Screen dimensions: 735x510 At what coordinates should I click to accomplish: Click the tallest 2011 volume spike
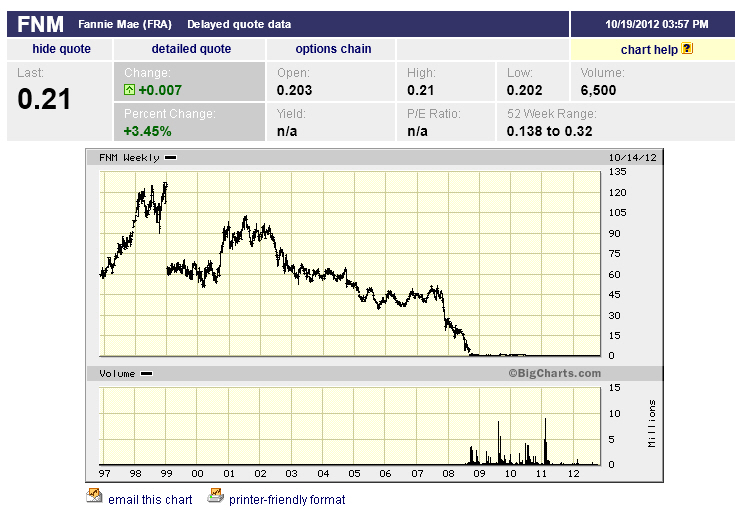coord(545,441)
